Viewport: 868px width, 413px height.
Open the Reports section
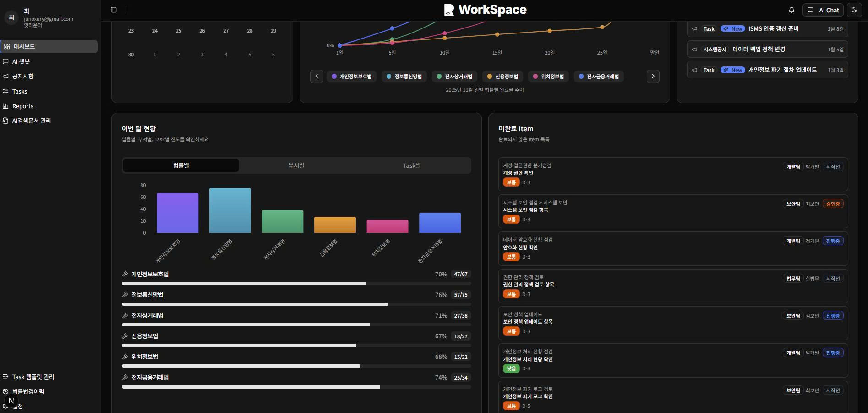[x=22, y=106]
